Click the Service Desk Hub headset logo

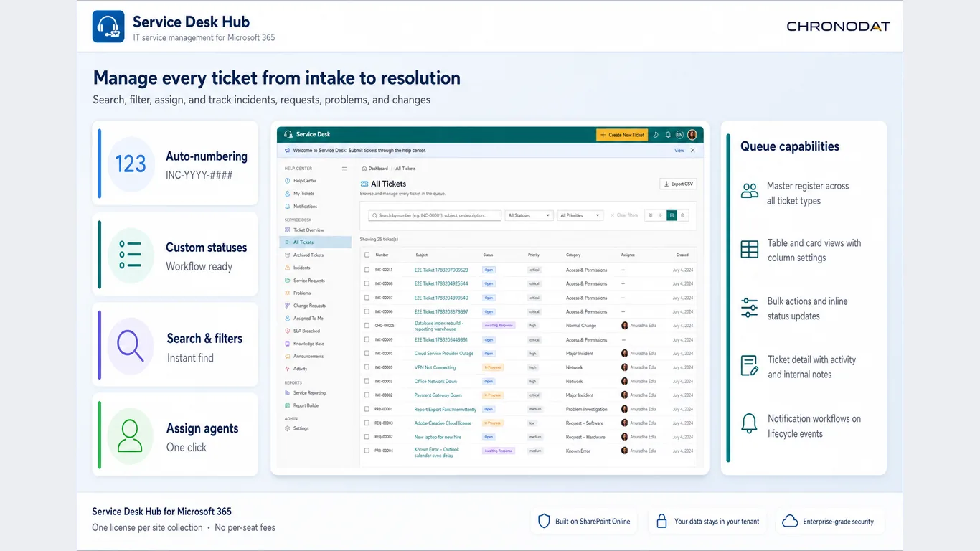(x=108, y=27)
